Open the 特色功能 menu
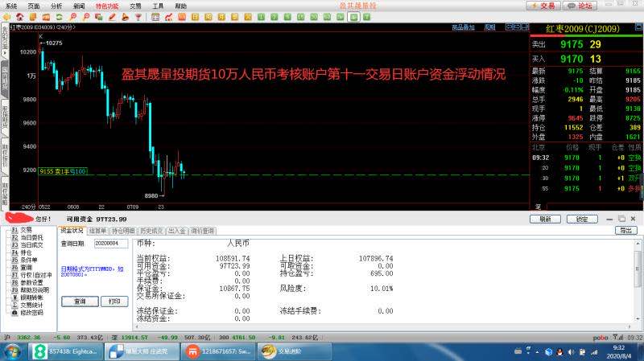 pos(107,6)
